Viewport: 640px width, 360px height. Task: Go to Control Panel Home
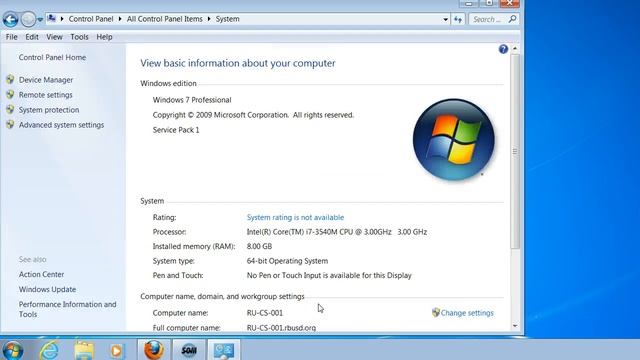point(52,57)
